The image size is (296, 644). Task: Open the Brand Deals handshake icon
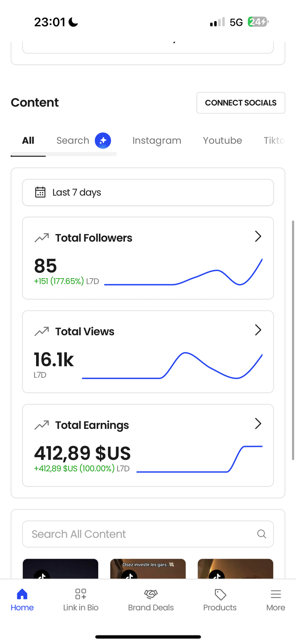coord(151,594)
